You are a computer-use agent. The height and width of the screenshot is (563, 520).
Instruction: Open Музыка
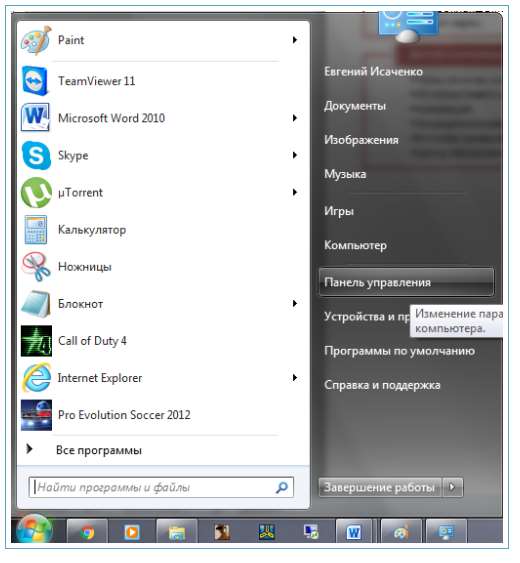(x=345, y=174)
